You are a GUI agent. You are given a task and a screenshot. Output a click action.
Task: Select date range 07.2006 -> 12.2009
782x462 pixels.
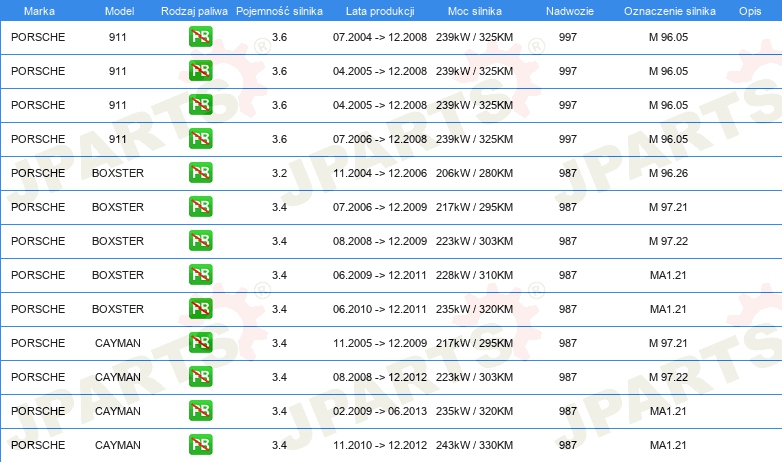(380, 207)
